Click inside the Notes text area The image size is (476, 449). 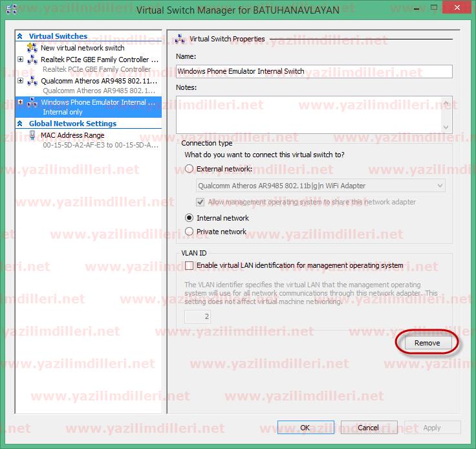point(308,115)
